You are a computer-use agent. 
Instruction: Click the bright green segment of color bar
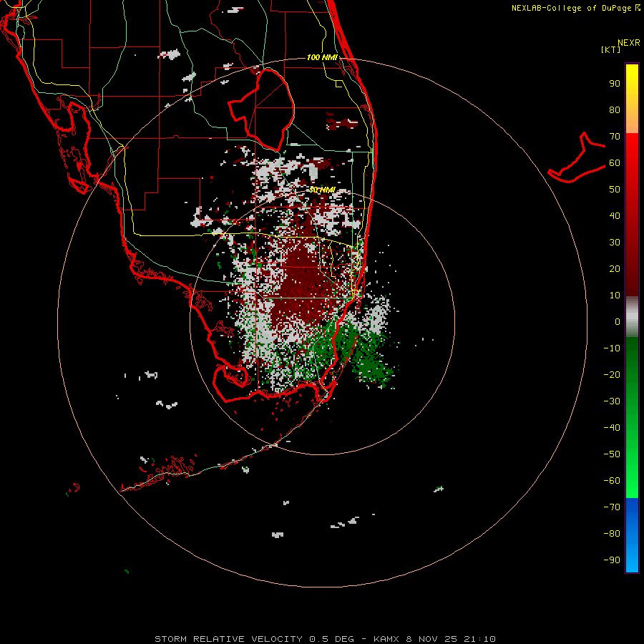tap(632, 417)
